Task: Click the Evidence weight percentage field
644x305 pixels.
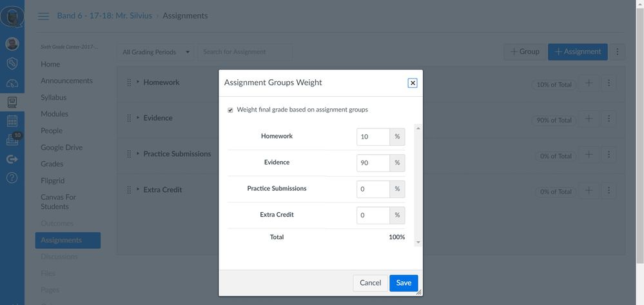Action: pyautogui.click(x=373, y=163)
